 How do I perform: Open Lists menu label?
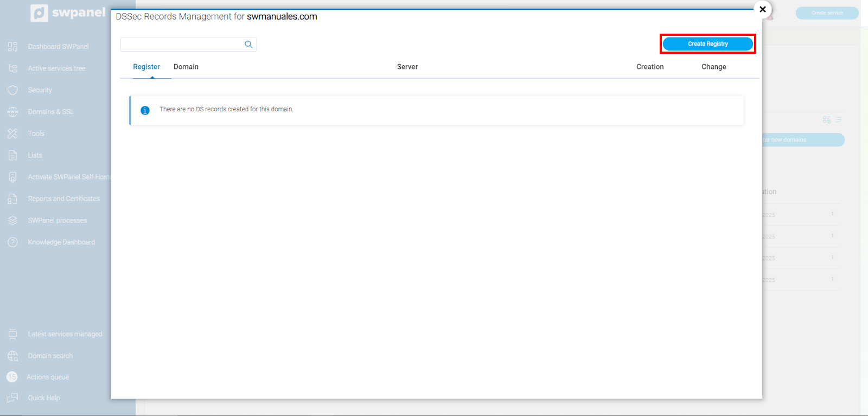[35, 155]
